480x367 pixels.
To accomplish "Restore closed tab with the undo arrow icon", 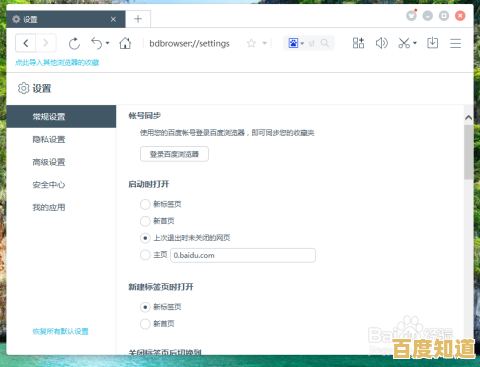I will [x=96, y=43].
